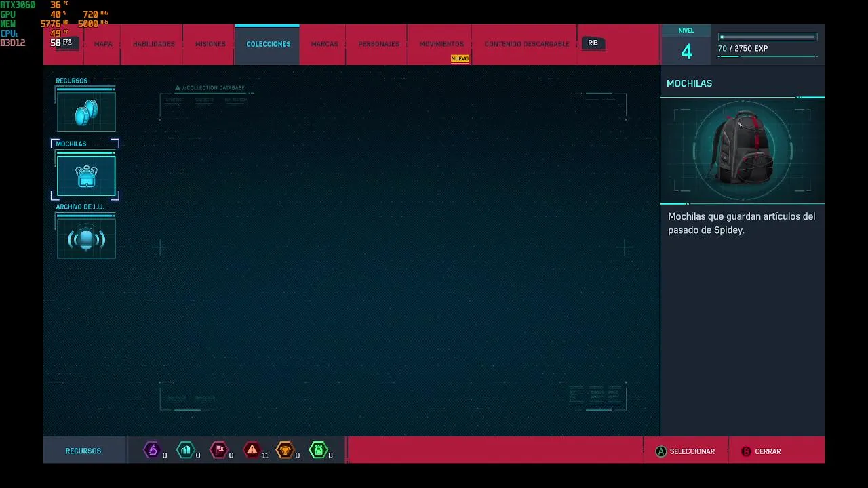Click the Recursos label in bottom bar

tap(83, 451)
